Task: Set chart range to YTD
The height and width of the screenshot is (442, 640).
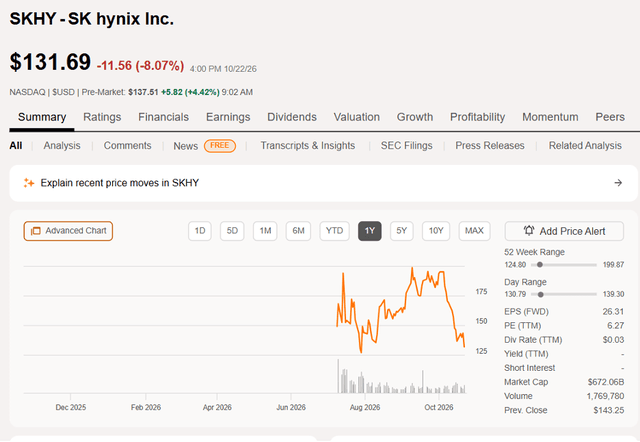Action: click(x=334, y=231)
